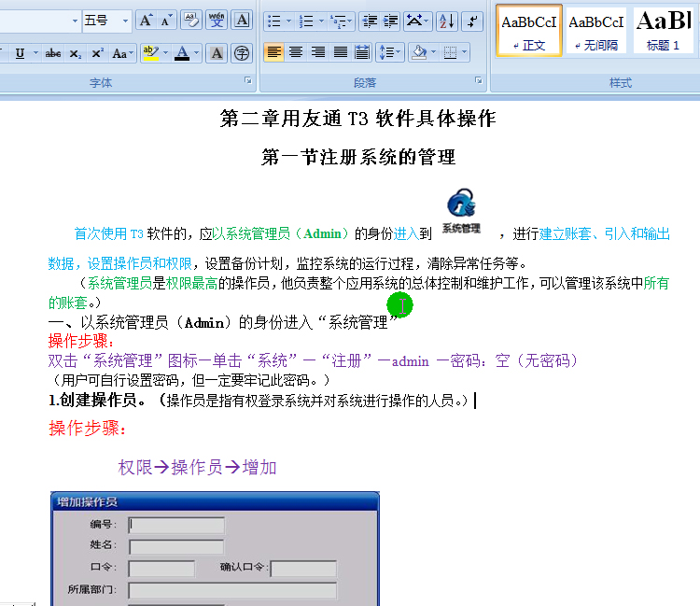Toggle Underline formatting
The image size is (700, 606).
[x=21, y=53]
